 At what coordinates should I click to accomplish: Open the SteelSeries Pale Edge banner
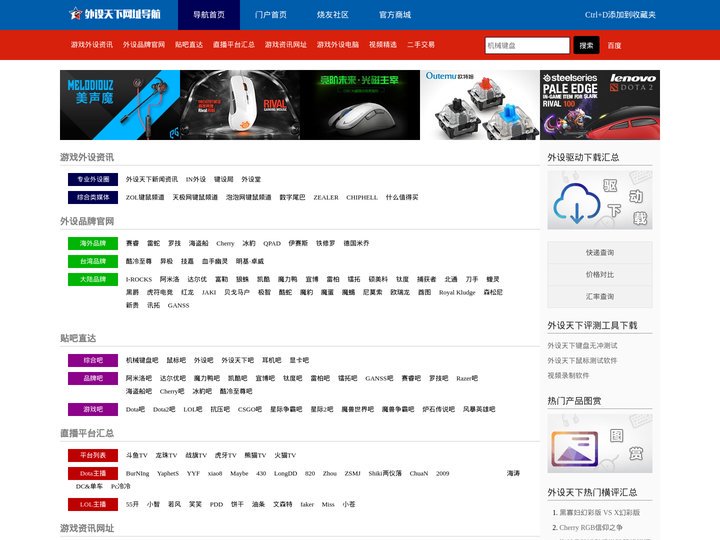coord(600,105)
